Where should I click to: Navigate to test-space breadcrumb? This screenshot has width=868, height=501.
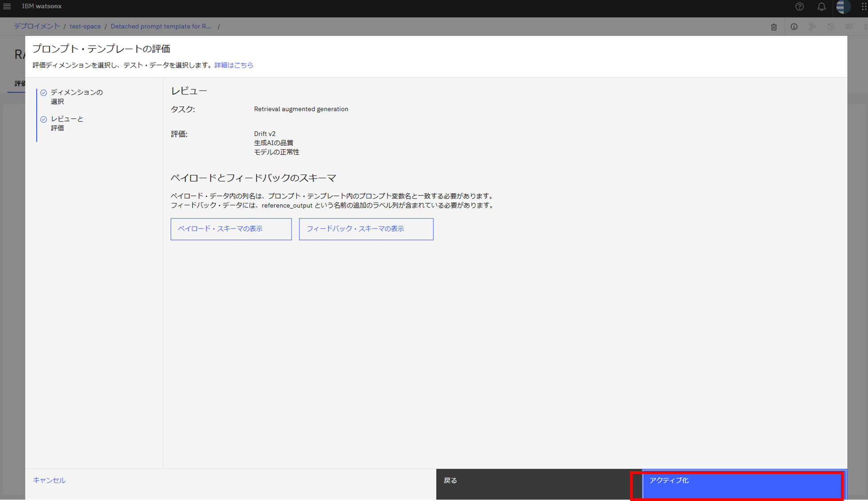[x=85, y=26]
